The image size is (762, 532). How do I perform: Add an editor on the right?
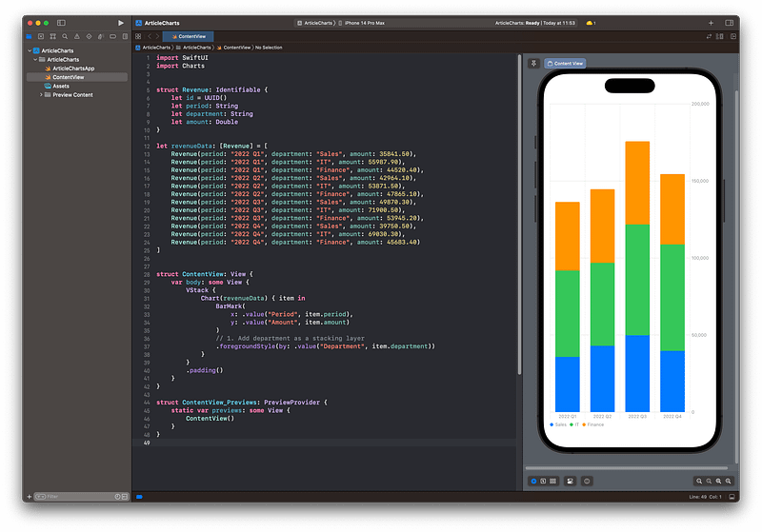[x=732, y=36]
